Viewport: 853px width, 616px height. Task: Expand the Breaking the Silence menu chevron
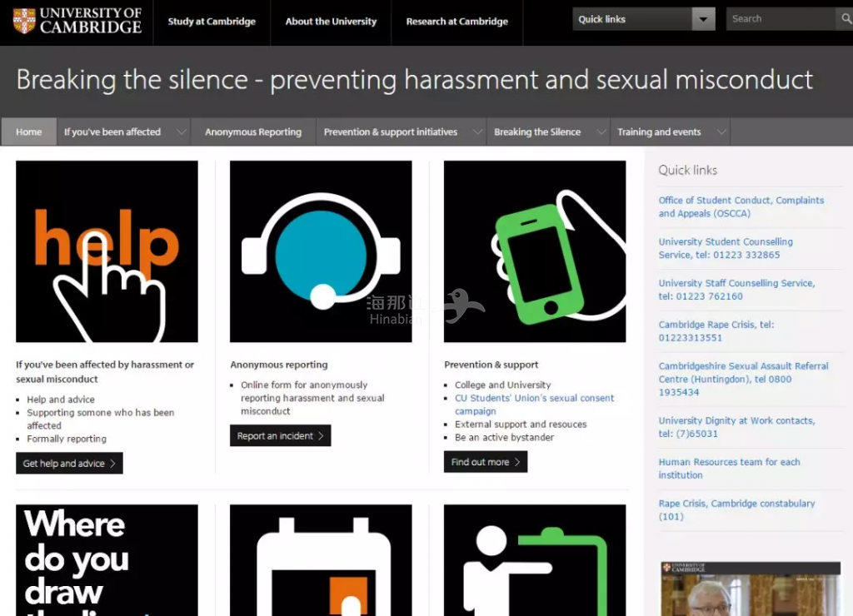601,132
